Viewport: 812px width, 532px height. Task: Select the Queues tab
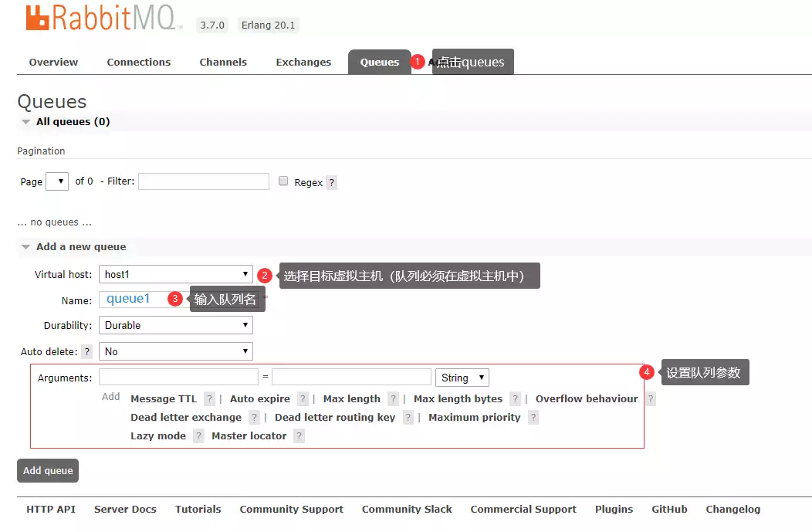coord(380,63)
